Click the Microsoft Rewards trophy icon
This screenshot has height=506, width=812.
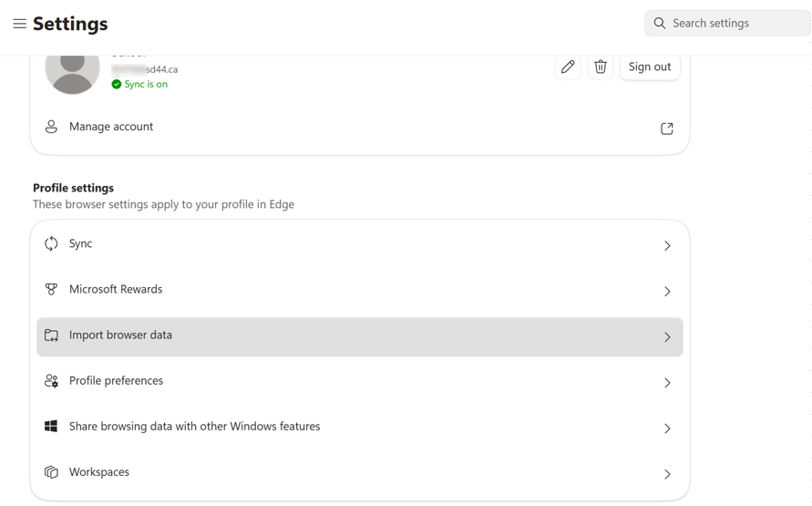pos(51,290)
